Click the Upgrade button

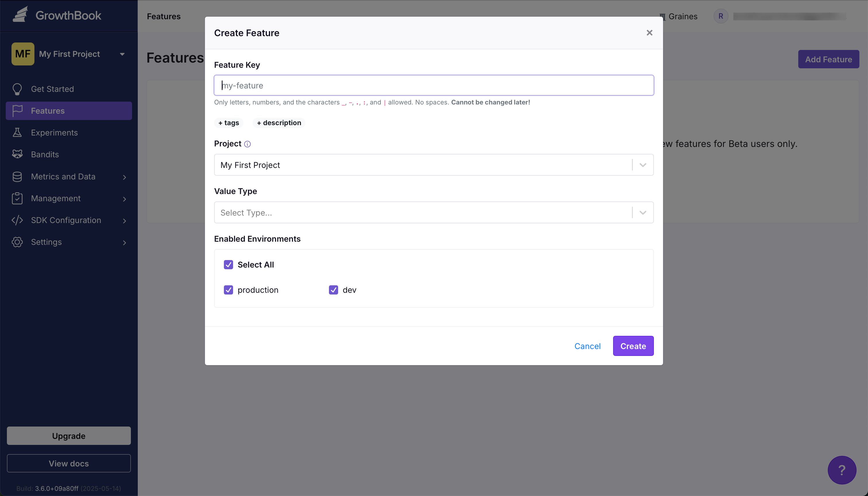click(x=69, y=436)
